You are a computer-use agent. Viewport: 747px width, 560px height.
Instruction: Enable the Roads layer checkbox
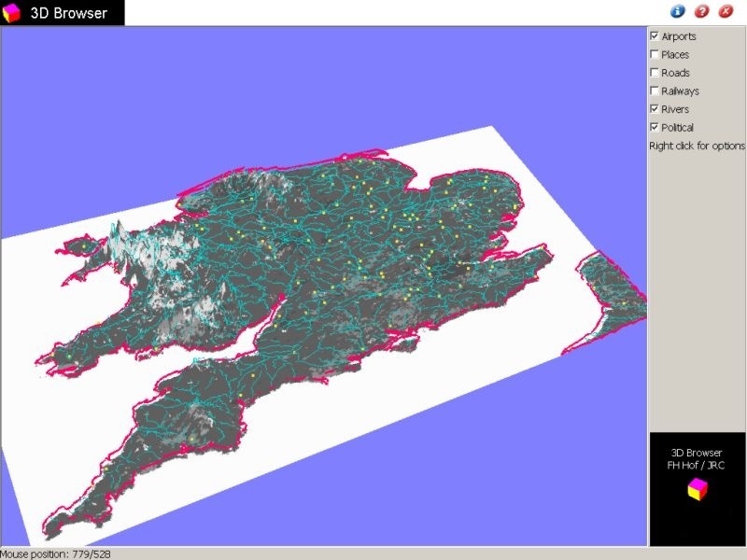click(655, 73)
